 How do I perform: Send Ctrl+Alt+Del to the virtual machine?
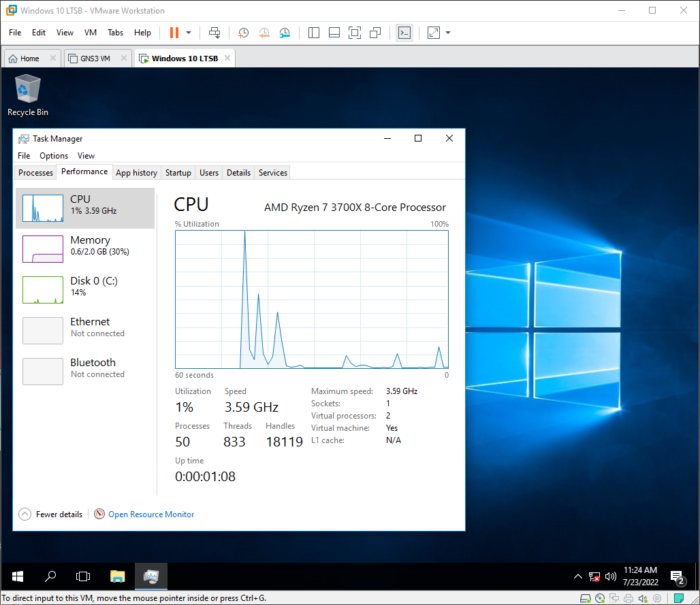click(x=214, y=33)
